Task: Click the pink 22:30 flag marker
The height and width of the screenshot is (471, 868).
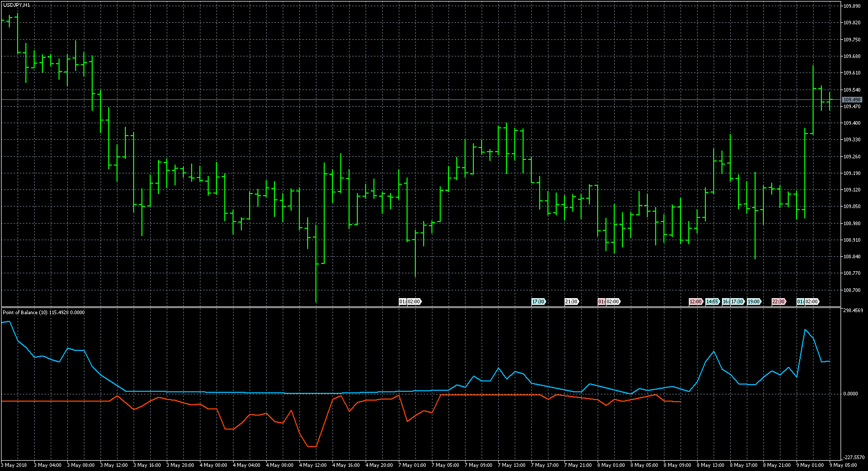Action: (x=778, y=301)
